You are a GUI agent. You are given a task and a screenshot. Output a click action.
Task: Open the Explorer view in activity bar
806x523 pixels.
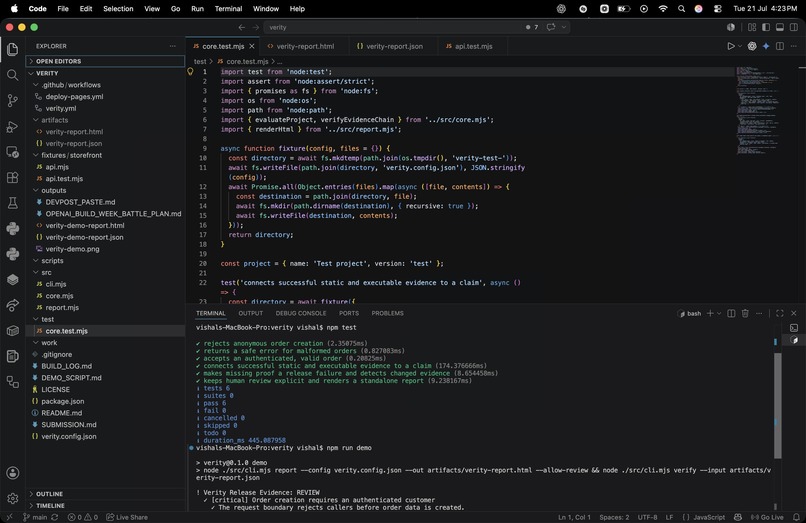pyautogui.click(x=13, y=49)
